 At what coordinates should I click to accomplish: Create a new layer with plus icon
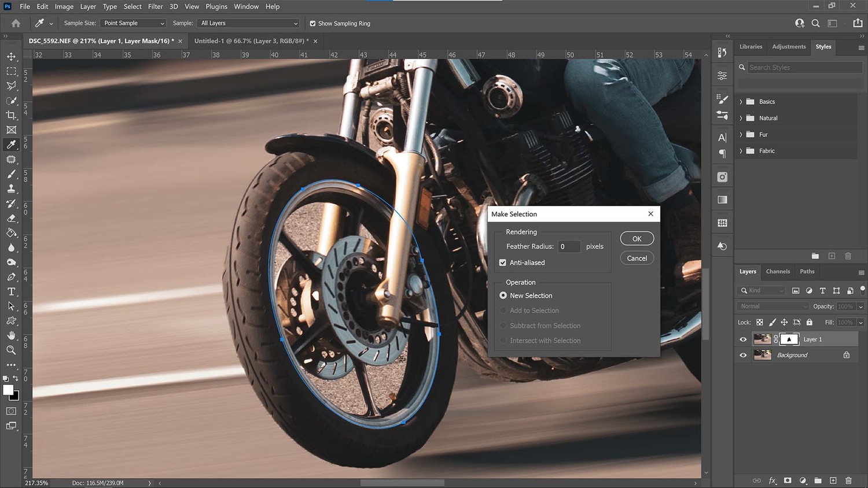tap(833, 480)
